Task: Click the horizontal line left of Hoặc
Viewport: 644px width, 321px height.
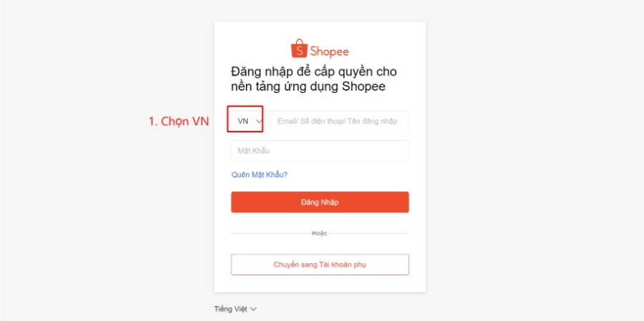Action: coord(271,233)
